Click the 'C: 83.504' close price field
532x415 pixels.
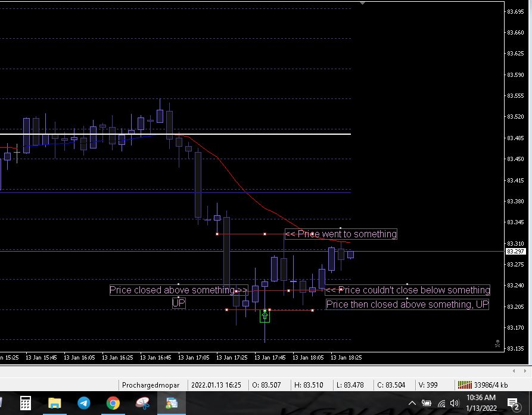[x=391, y=385]
